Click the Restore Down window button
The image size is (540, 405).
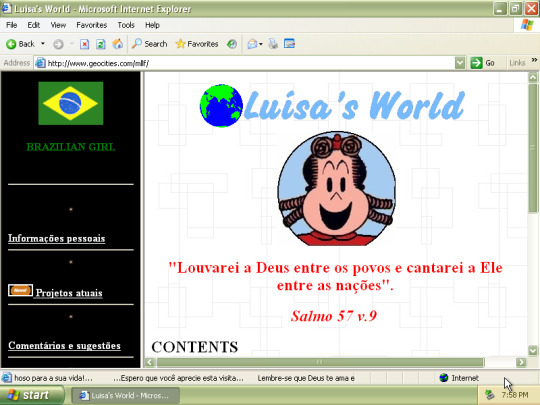515,9
